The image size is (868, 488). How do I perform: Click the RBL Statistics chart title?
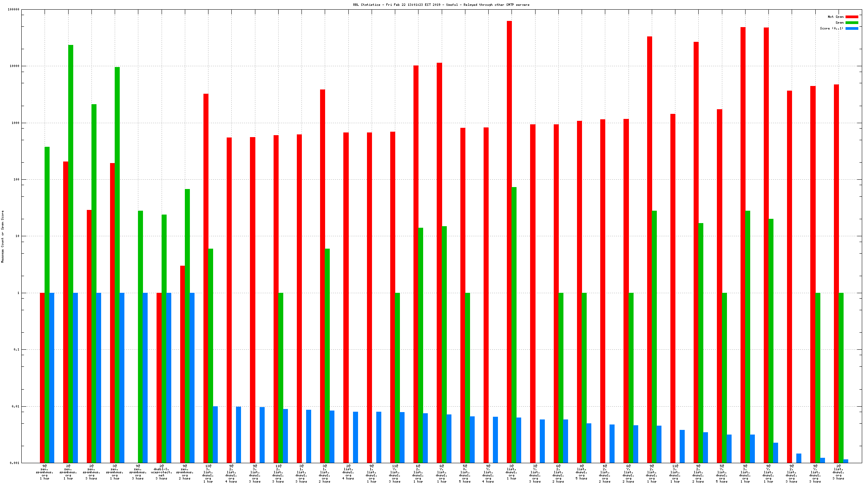[441, 5]
